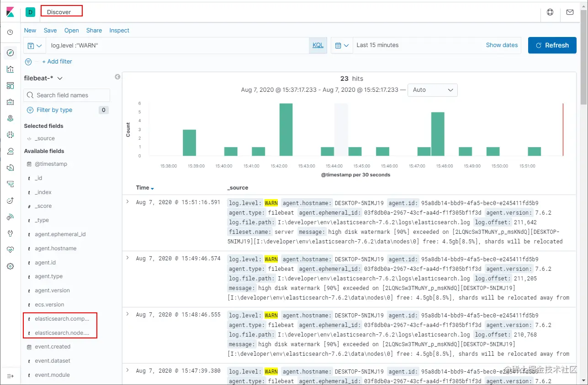Screen dimensions: 588x385
Task: Open the Uptime icon in sidebar
Action: (x=10, y=200)
